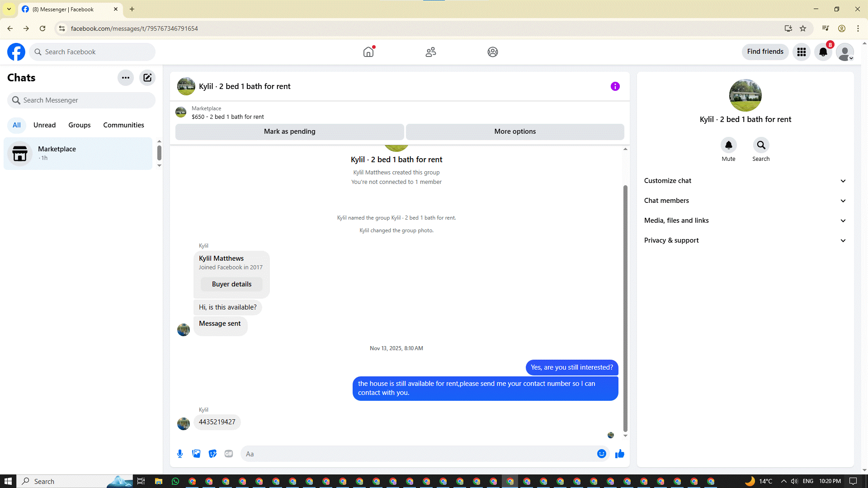Open the account profile menu

(845, 52)
